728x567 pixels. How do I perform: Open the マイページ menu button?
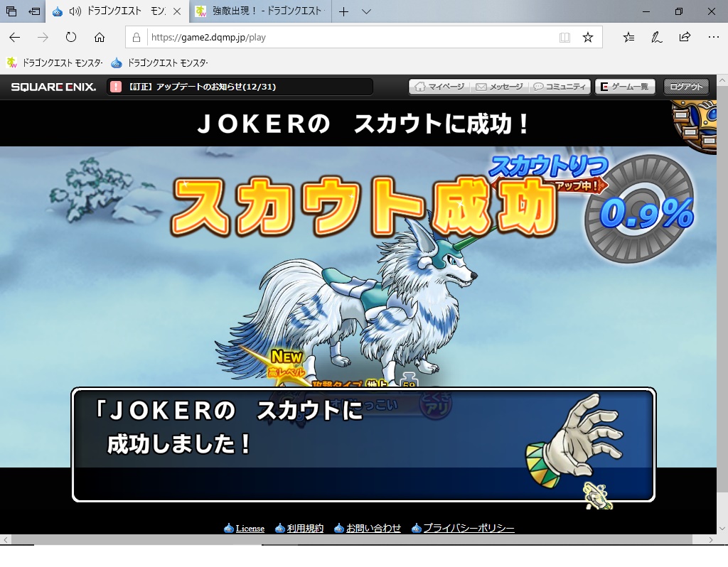(x=439, y=87)
